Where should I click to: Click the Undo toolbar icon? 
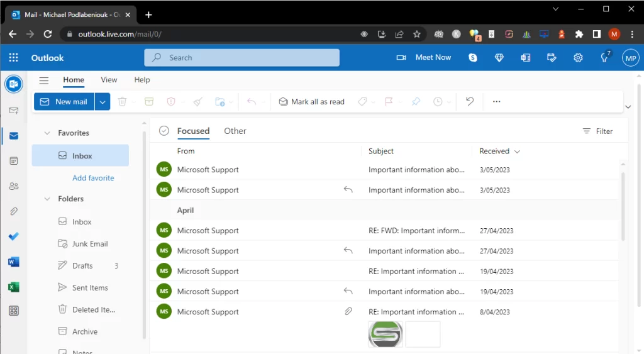point(470,101)
